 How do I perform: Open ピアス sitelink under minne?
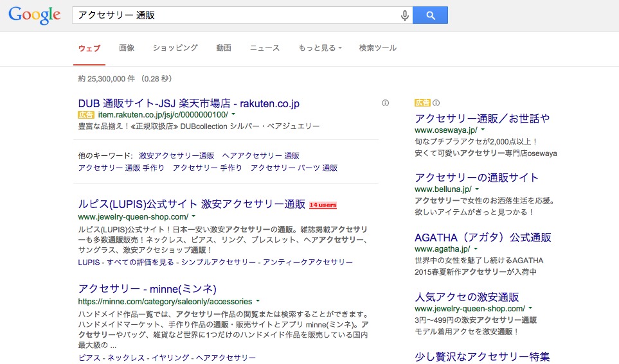[x=89, y=358]
